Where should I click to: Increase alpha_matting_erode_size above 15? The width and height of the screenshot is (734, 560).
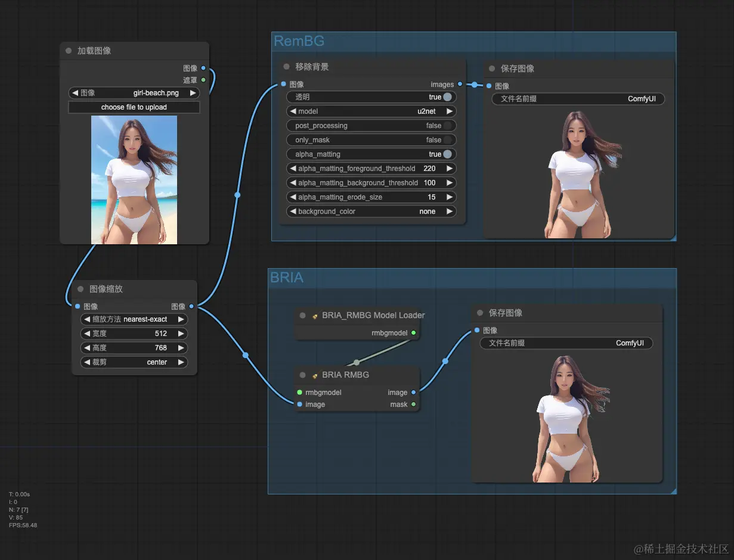click(x=450, y=197)
